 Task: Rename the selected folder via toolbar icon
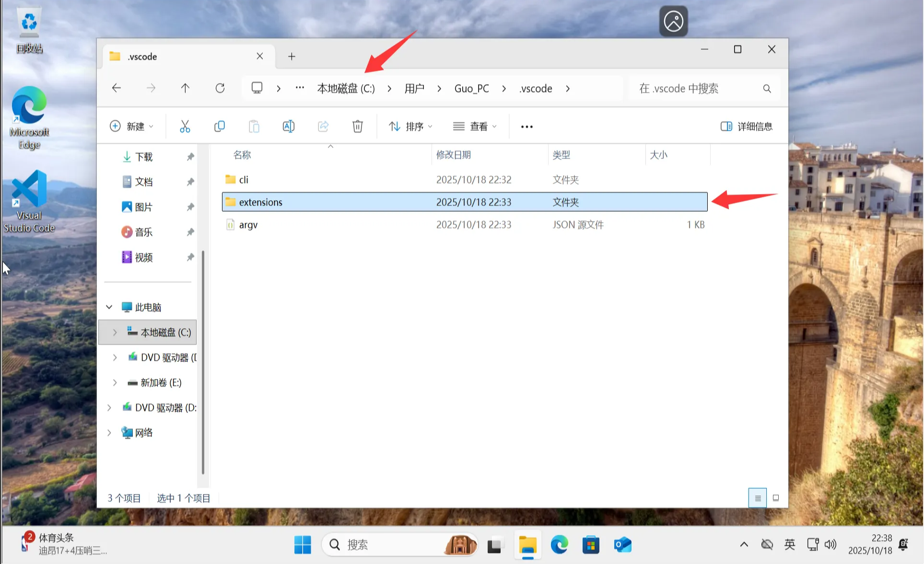[288, 126]
